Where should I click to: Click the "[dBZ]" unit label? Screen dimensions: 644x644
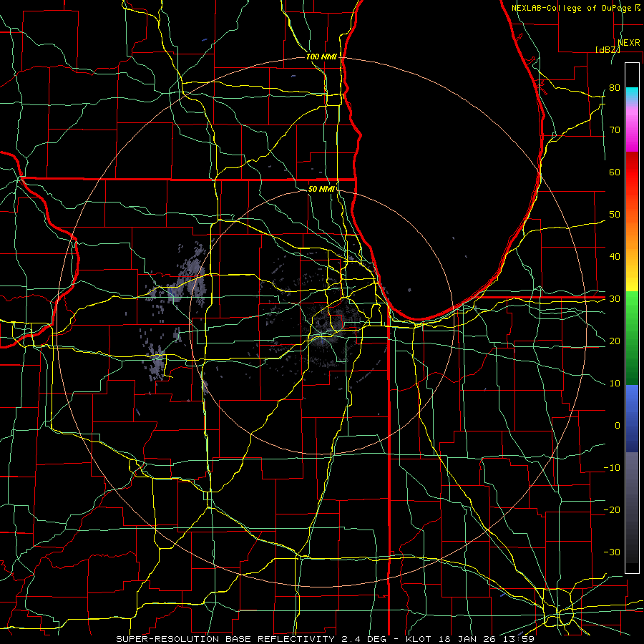(608, 49)
